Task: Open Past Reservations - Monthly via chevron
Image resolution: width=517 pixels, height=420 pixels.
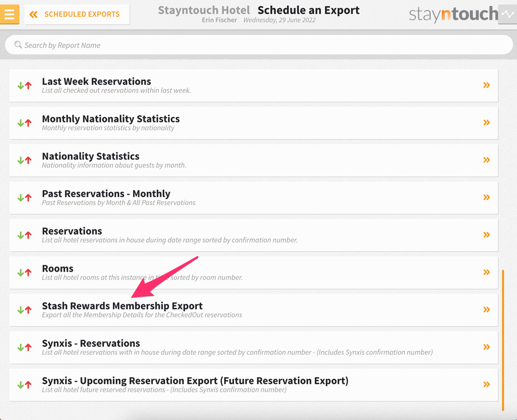Action: click(486, 197)
